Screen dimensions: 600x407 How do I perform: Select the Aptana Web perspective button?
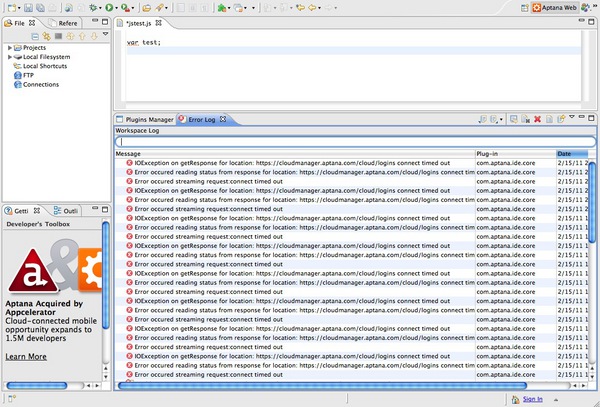(554, 8)
